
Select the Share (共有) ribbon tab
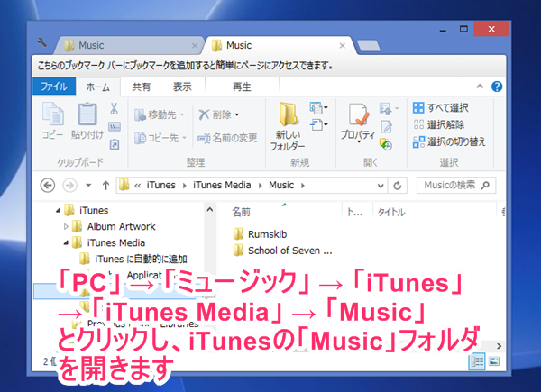click(142, 87)
